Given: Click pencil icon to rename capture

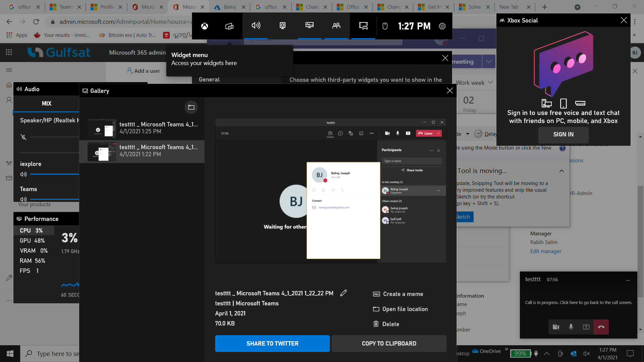Looking at the screenshot, I should (x=343, y=293).
